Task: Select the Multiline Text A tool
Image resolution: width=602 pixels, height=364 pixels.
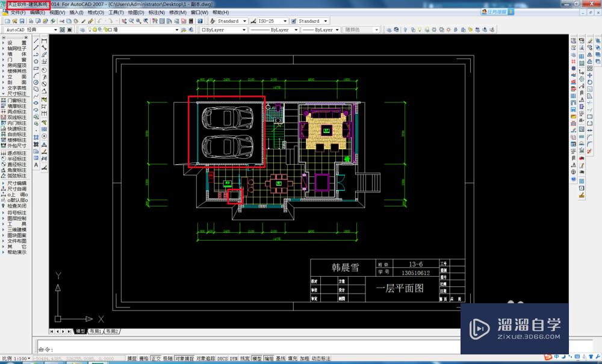Action: (x=36, y=165)
